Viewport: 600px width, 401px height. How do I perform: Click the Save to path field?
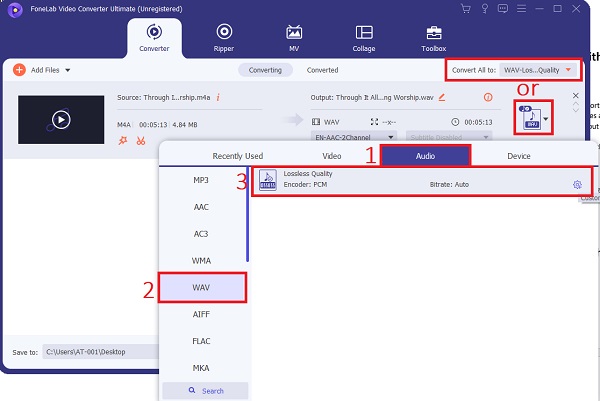tap(101, 352)
